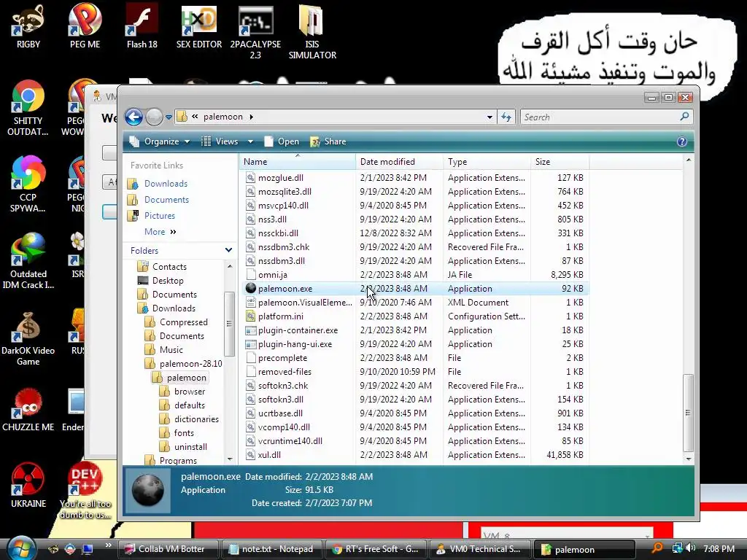Expand More favorite links
The height and width of the screenshot is (560, 747).
coord(160,232)
